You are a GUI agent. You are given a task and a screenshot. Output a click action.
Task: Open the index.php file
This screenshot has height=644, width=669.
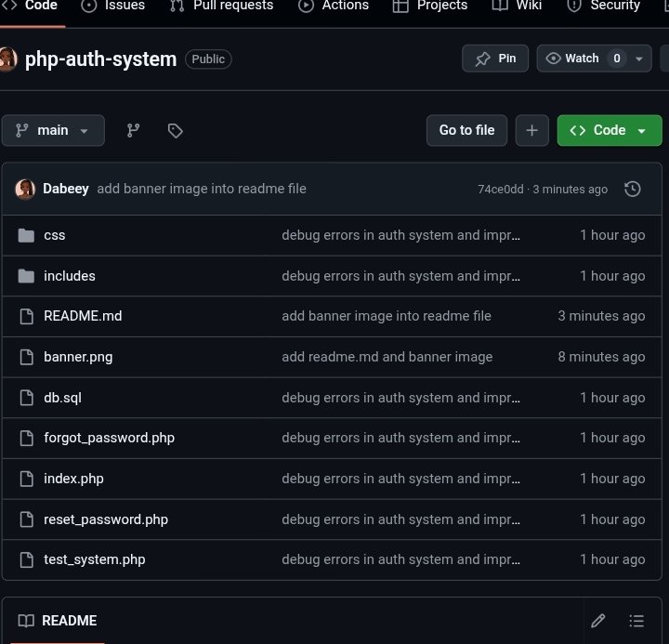coord(73,479)
